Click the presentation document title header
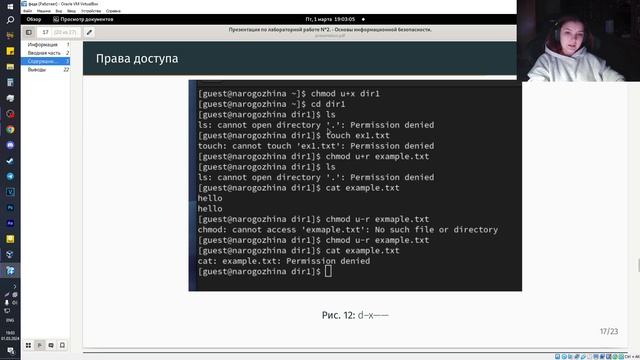Screen dimensions: 640x360 330,30
